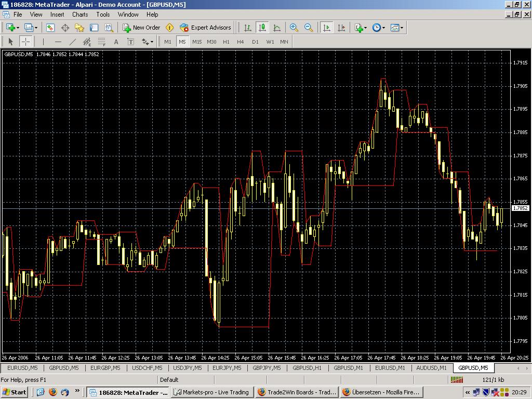This screenshot has height=399, width=532.
Task: Open the File menu
Action: [x=18, y=14]
